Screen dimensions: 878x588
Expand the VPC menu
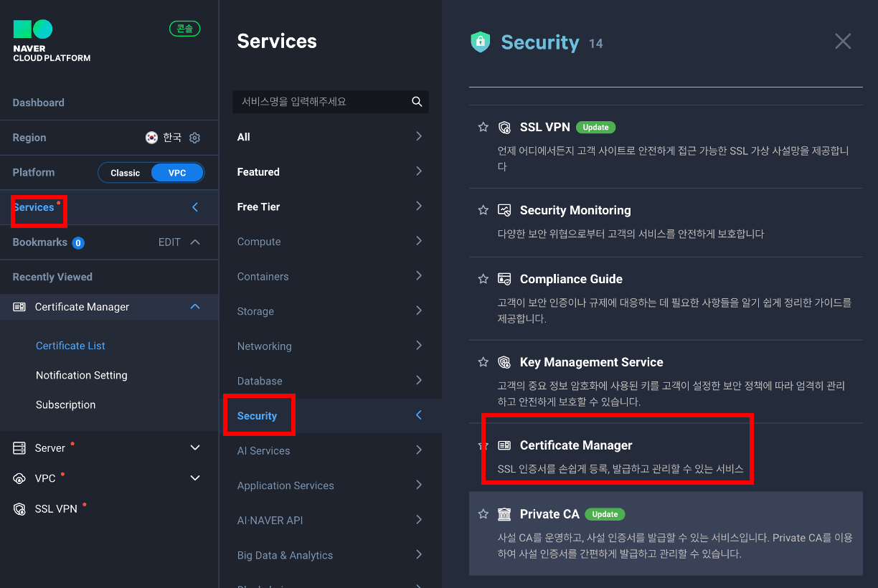tap(195, 478)
